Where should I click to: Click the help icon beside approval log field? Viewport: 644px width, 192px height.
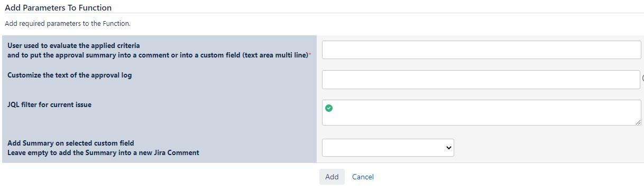coord(643,78)
